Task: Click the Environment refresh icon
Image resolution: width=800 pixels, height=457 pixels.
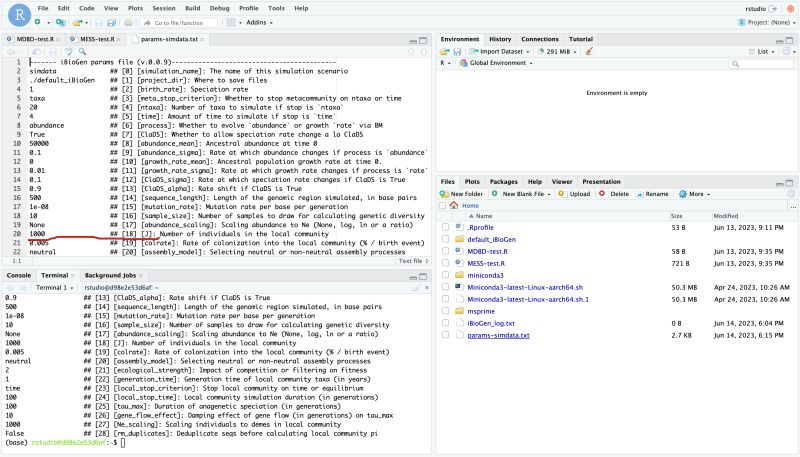Action: tap(789, 52)
